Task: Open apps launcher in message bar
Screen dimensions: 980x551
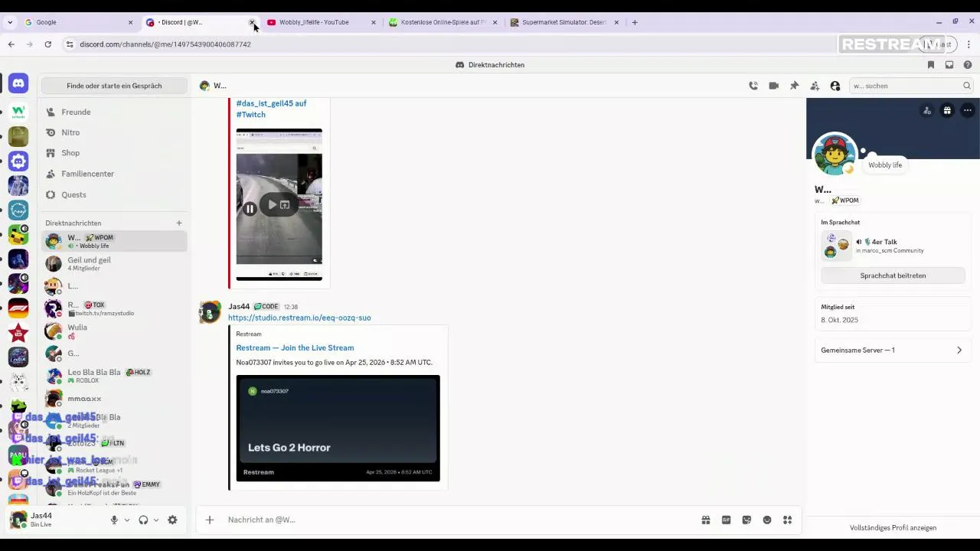Action: point(787,520)
